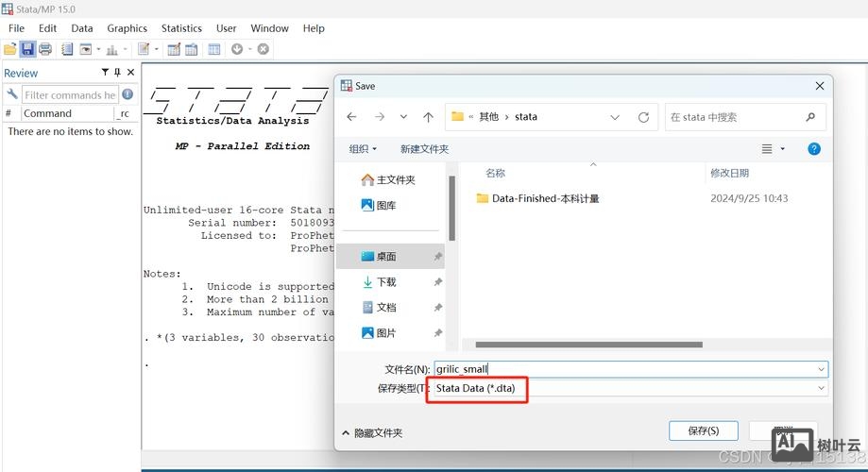Expand recent locations chevron in Save dialog
The width and height of the screenshot is (868, 472).
(403, 117)
